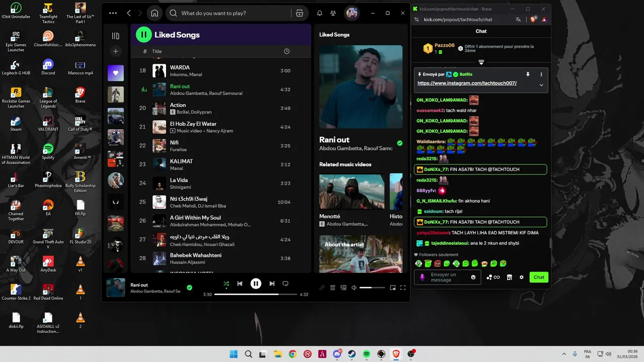
Task: Open tachtouch007 Instagram link
Action: pos(467,83)
